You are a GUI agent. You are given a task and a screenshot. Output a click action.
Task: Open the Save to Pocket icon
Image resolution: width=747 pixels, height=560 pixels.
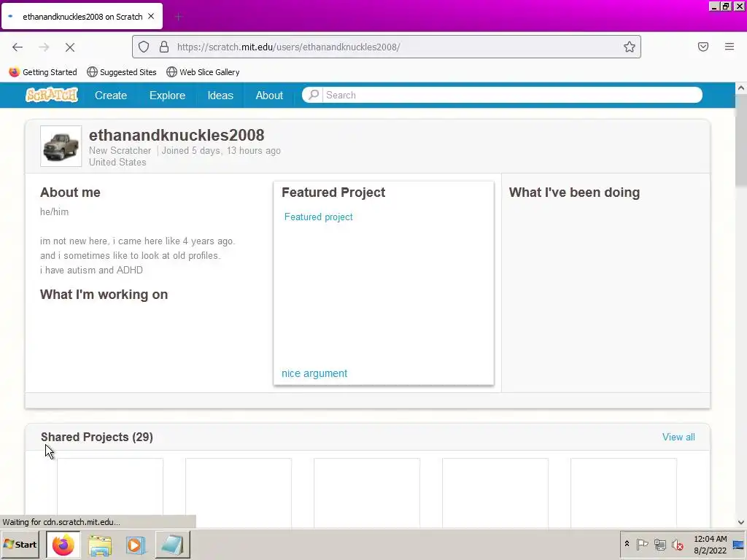pos(703,47)
